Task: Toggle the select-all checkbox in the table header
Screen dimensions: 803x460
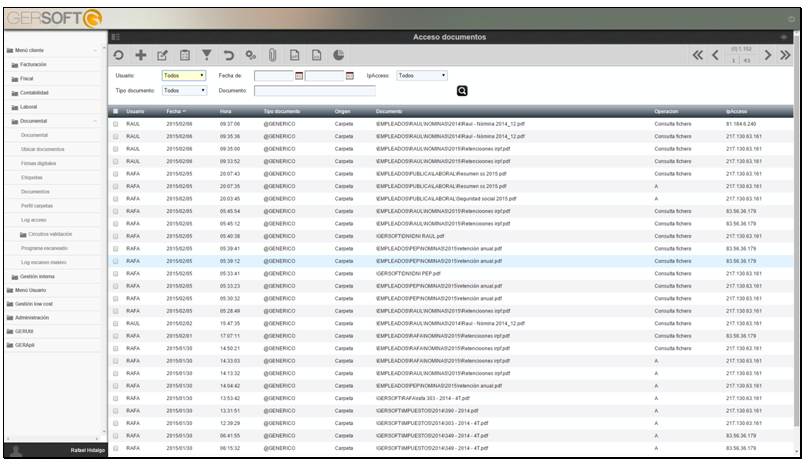Action: 115,111
